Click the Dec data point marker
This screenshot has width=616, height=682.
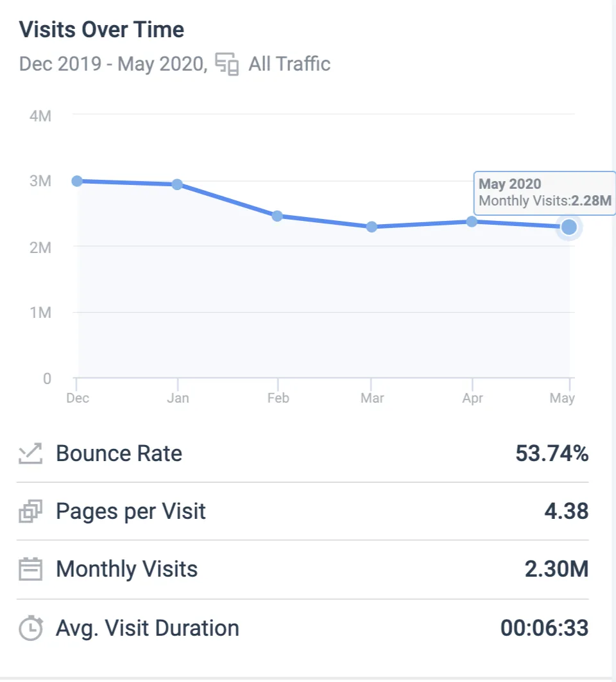pyautogui.click(x=77, y=181)
